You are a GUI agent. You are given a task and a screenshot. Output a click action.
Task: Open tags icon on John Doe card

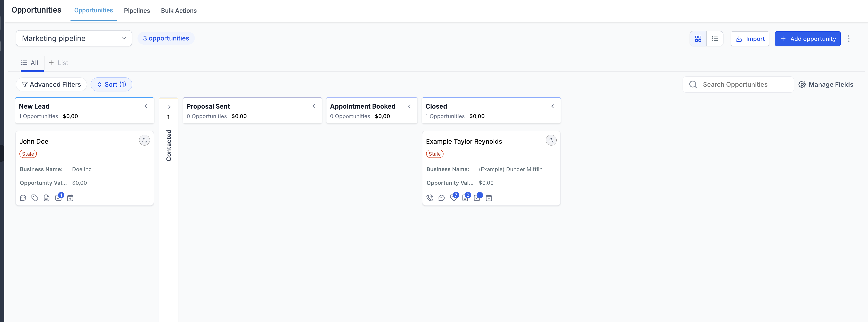35,198
